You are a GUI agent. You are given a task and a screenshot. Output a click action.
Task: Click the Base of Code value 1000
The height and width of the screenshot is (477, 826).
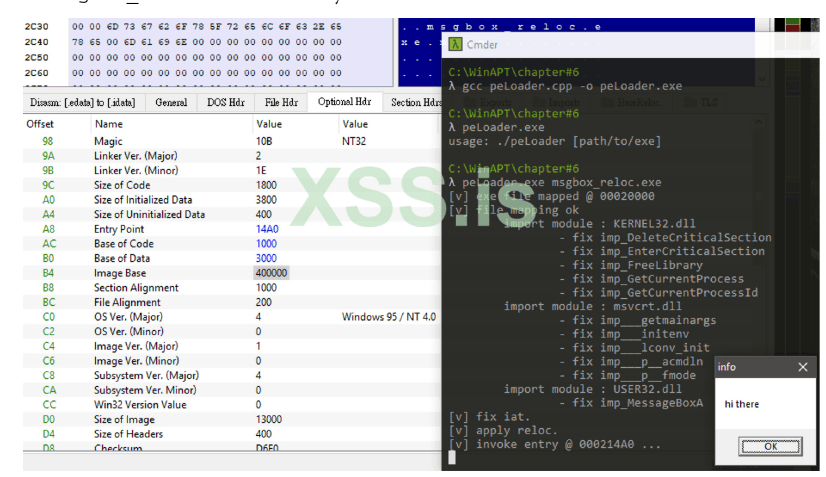tap(266, 244)
